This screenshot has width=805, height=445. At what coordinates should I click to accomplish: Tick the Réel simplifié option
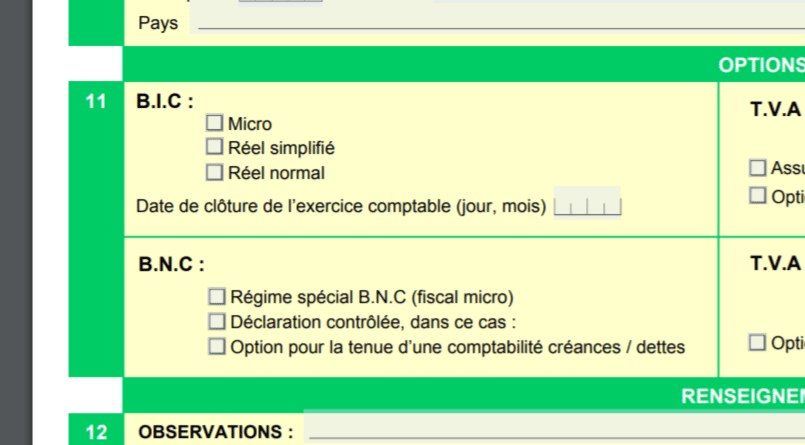[x=214, y=147]
